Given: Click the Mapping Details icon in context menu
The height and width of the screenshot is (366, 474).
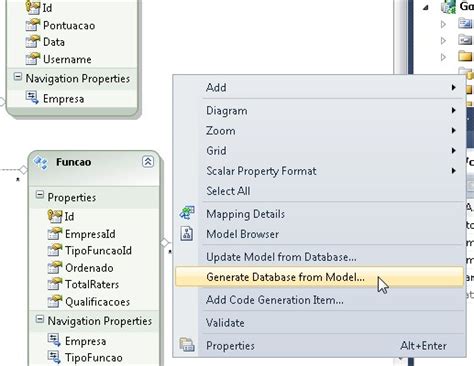Looking at the screenshot, I should pyautogui.click(x=187, y=213).
